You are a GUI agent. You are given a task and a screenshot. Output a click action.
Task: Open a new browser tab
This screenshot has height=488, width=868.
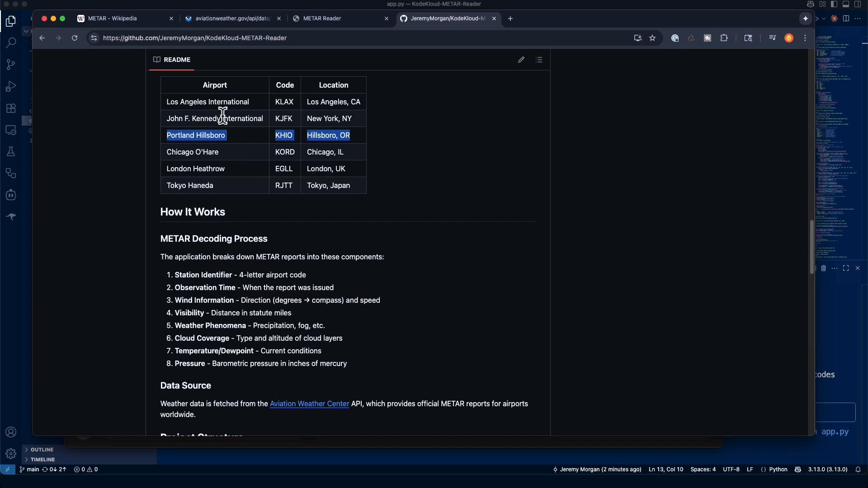[x=510, y=19]
